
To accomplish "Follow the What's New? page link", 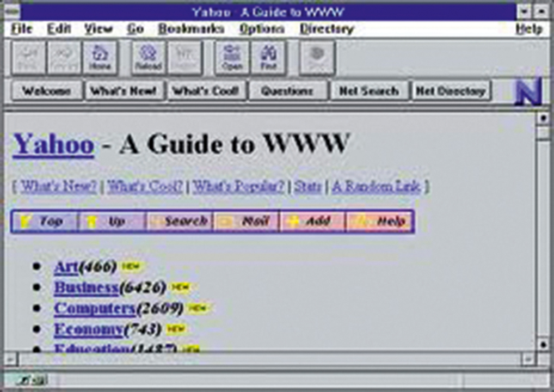I will pyautogui.click(x=58, y=186).
